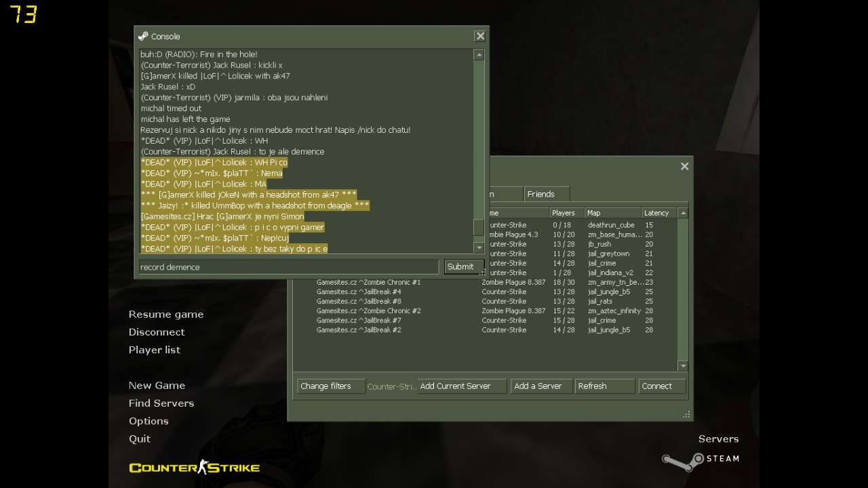Click the Counter-Strike logo
Image resolution: width=868 pixels, height=488 pixels.
195,467
